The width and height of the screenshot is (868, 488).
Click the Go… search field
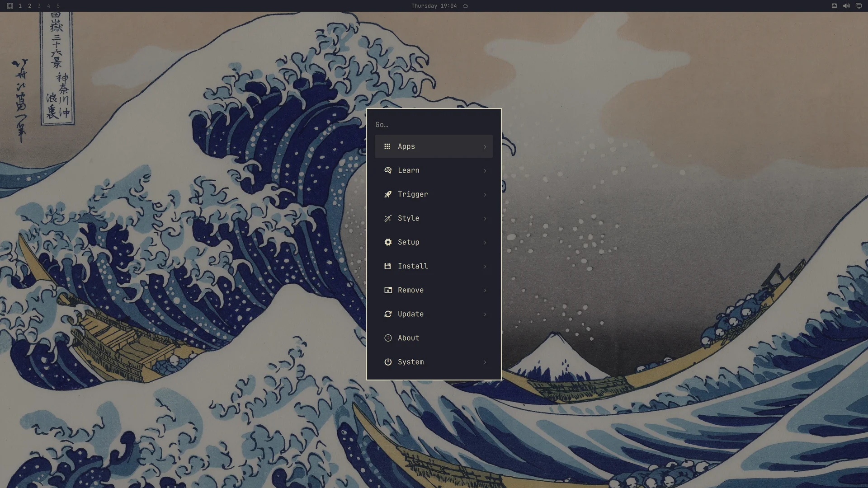(434, 125)
